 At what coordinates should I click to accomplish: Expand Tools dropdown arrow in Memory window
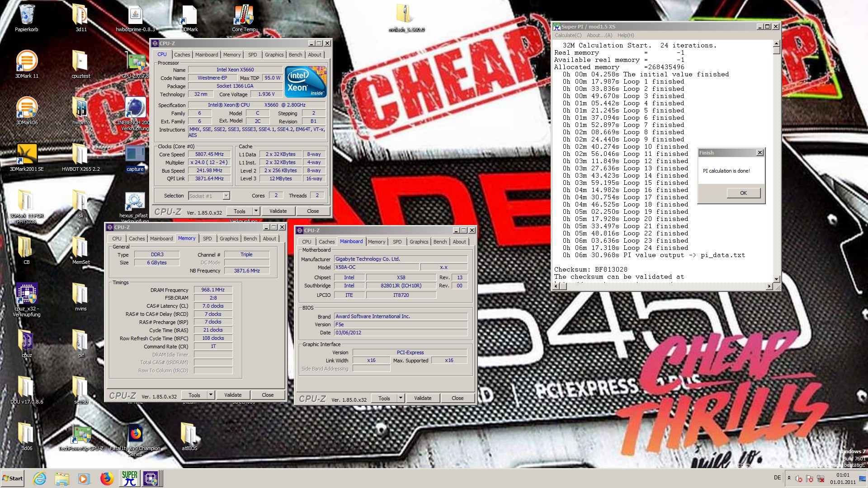[x=211, y=395]
